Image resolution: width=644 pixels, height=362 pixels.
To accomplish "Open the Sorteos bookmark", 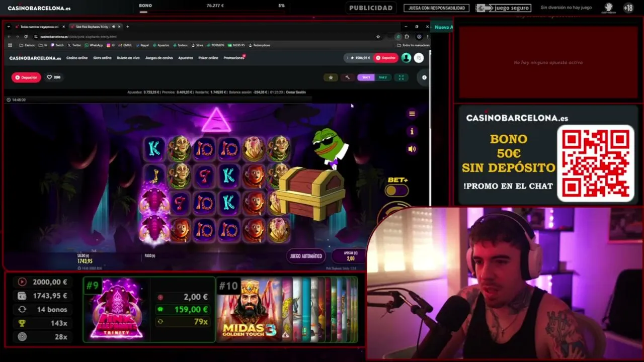I will [181, 45].
